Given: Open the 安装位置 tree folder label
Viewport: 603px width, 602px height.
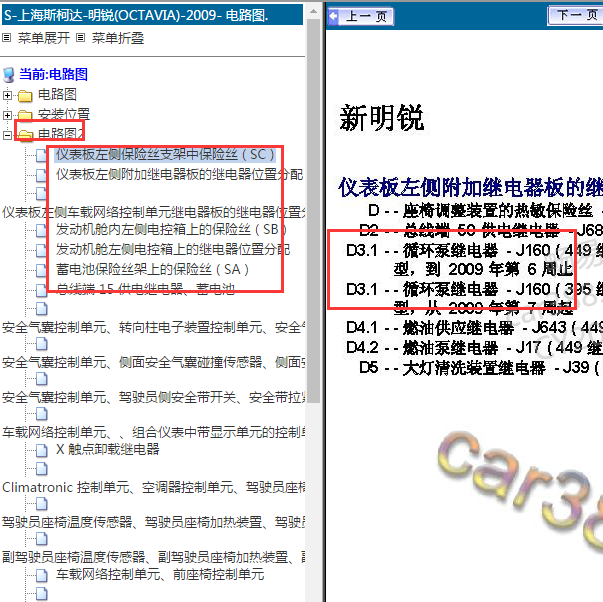Looking at the screenshot, I should click(64, 114).
